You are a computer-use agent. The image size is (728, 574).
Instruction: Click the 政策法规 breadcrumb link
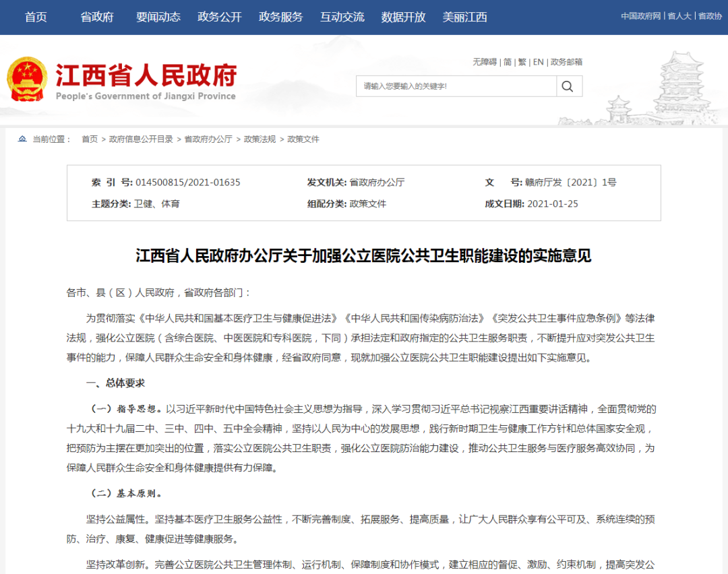click(x=260, y=139)
